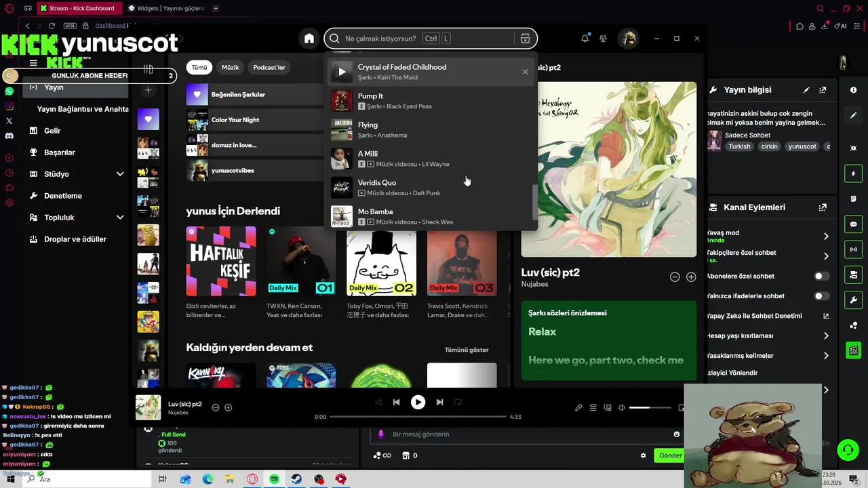Screen dimensions: 868x488
Task: Skip to next track
Action: coord(439,402)
